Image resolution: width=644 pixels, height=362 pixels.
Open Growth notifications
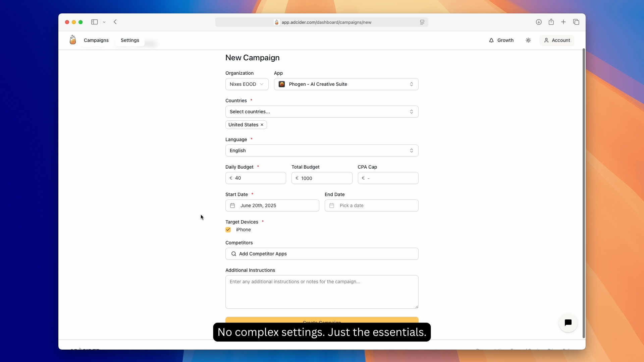click(501, 40)
